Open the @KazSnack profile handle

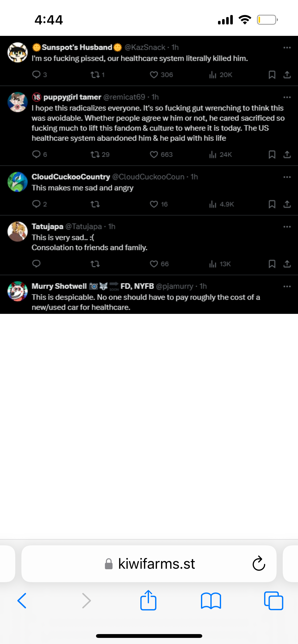[x=145, y=47]
